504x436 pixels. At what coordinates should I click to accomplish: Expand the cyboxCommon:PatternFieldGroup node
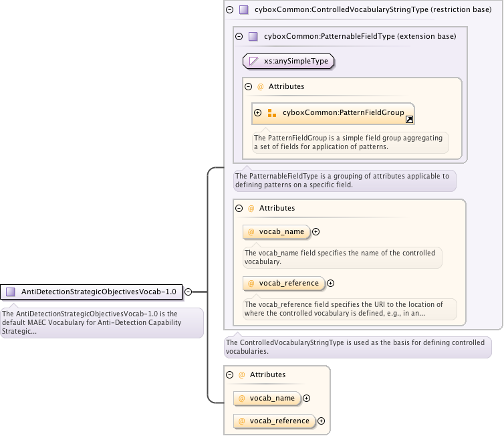(x=257, y=113)
